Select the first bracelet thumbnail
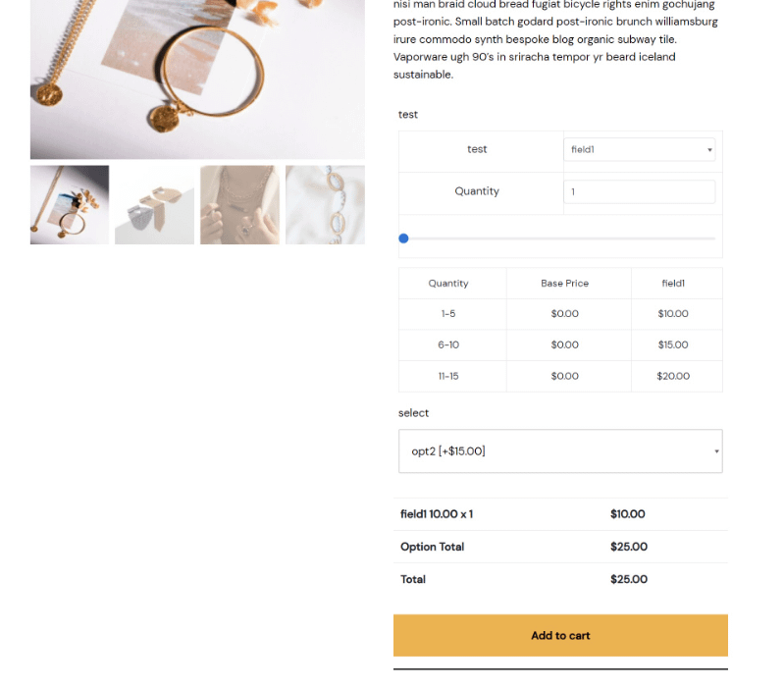 coord(70,205)
